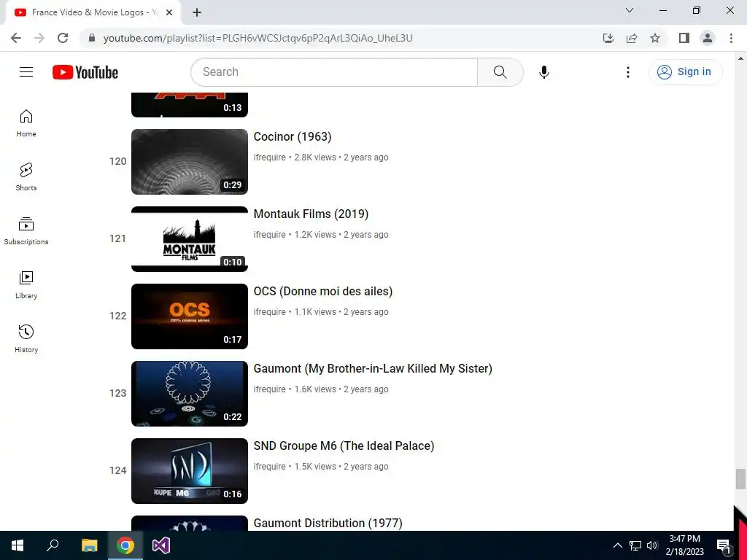Click the page vertical scrollbar thumb
Screen dimensions: 747x560
pyautogui.click(x=740, y=478)
